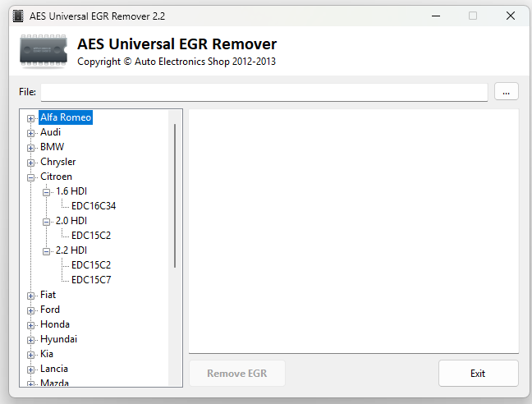532x404 pixels.
Task: Select the Alfa Romeo brand
Action: pos(66,117)
